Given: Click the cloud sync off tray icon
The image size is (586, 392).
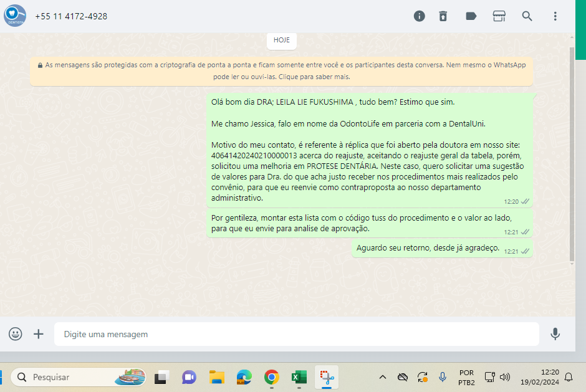Looking at the screenshot, I should tap(403, 378).
